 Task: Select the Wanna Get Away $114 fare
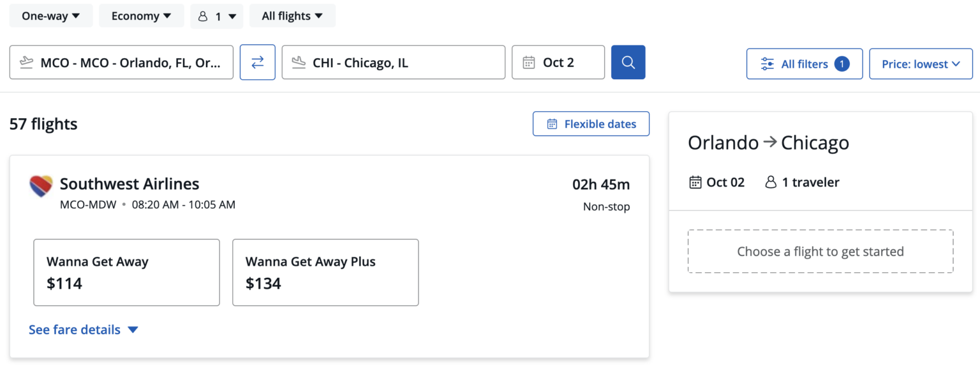pos(126,272)
